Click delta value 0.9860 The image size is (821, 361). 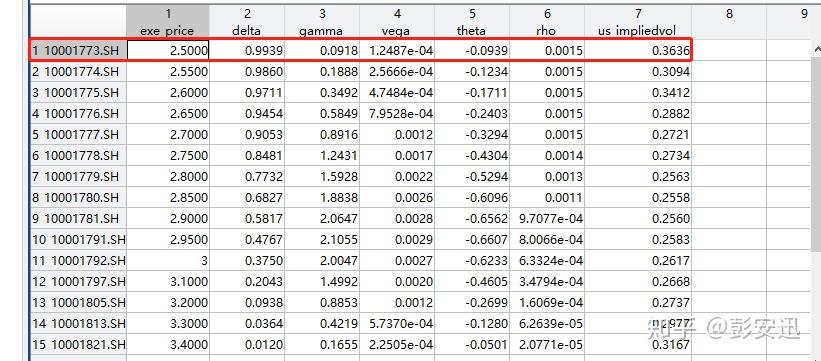click(247, 72)
